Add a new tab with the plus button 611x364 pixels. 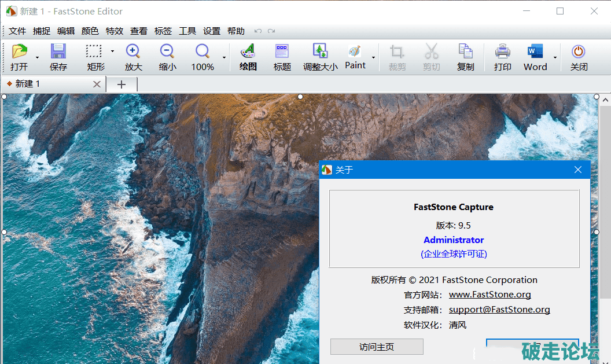[x=121, y=84]
